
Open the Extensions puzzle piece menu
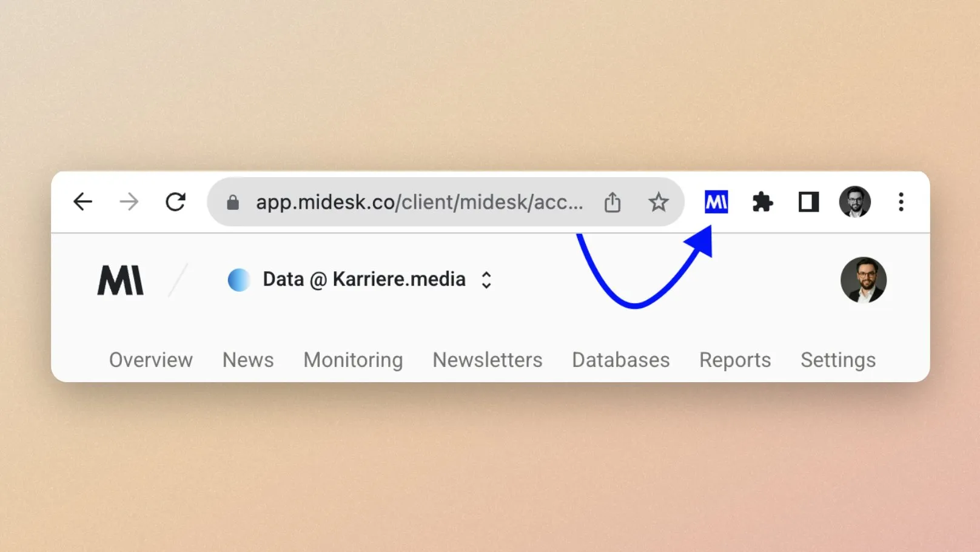762,202
